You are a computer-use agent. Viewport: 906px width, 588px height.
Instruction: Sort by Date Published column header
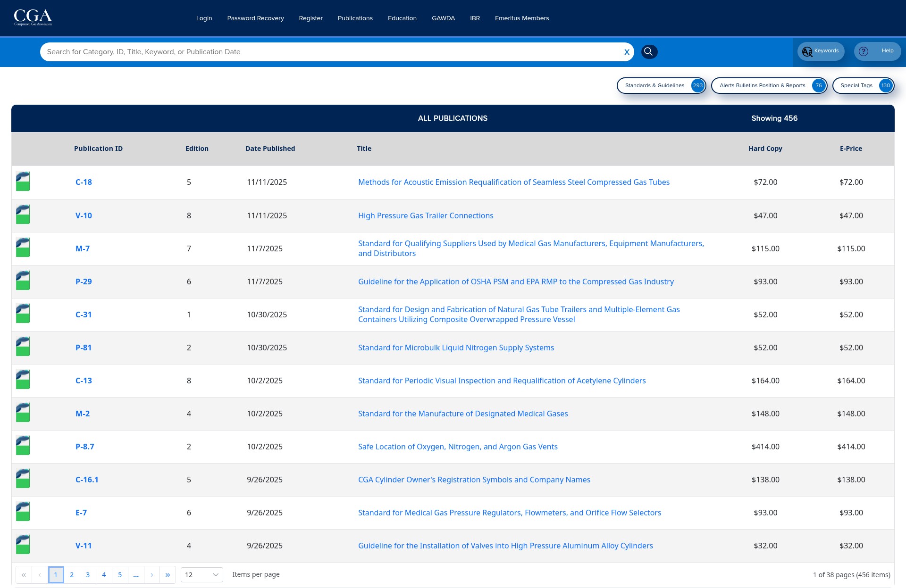[270, 149]
